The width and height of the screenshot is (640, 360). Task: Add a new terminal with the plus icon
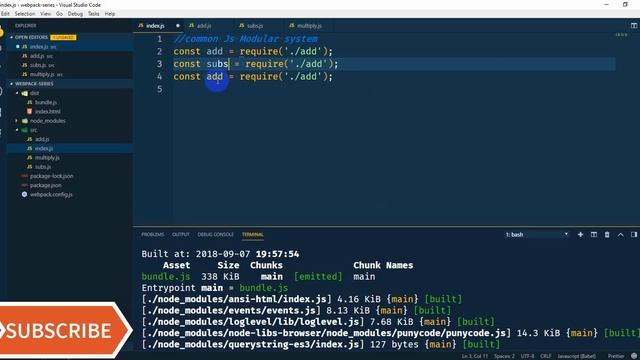(x=580, y=235)
